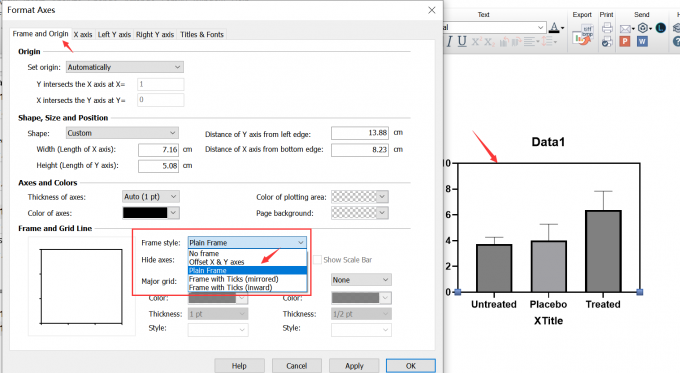Open the Color of axes swatch
The height and width of the screenshot is (373, 680).
(150, 213)
